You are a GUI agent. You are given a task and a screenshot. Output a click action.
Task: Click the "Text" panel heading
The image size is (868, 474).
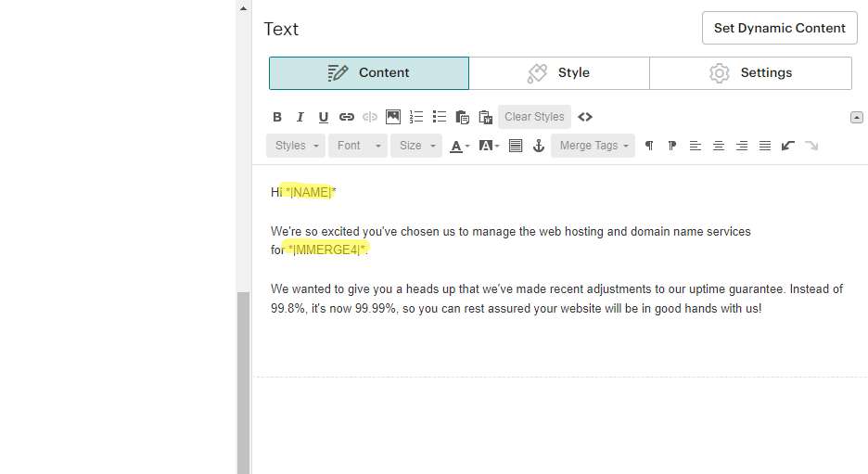coord(281,29)
